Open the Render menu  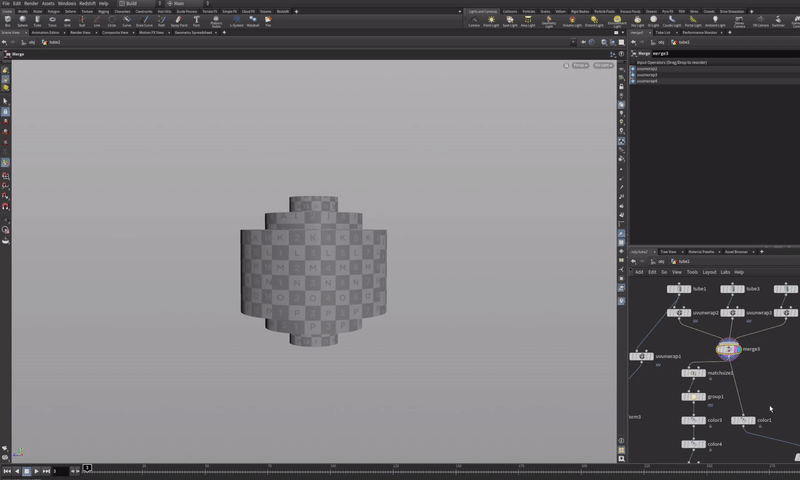[x=31, y=3]
